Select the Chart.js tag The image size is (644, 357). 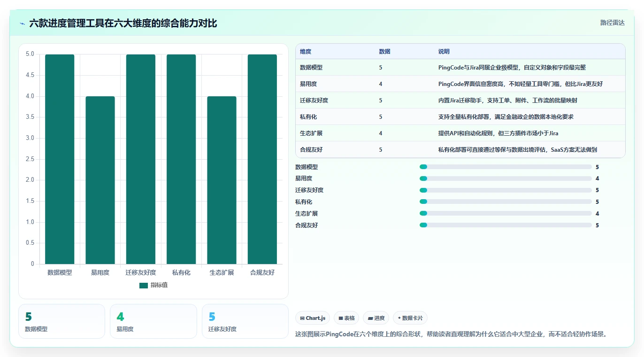tap(313, 318)
